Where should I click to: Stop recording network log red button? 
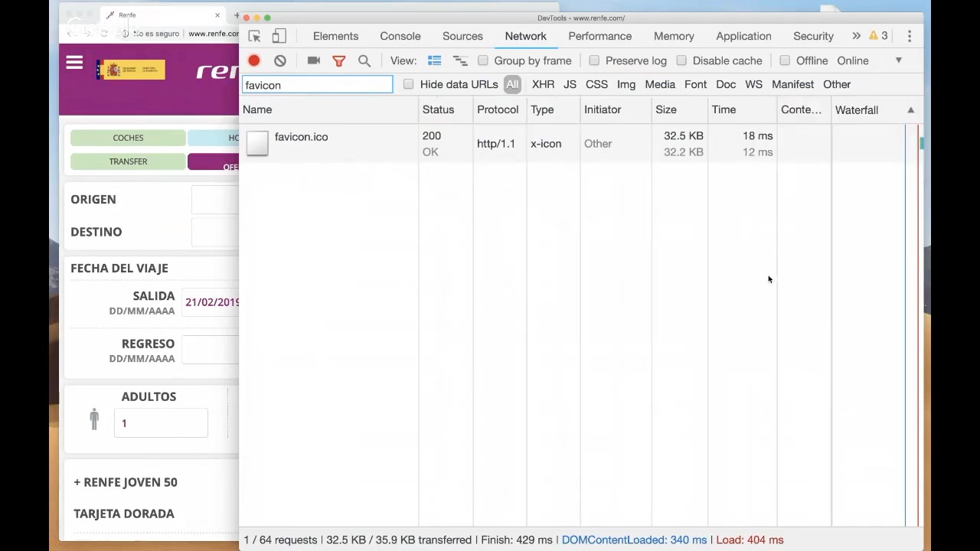pyautogui.click(x=254, y=60)
